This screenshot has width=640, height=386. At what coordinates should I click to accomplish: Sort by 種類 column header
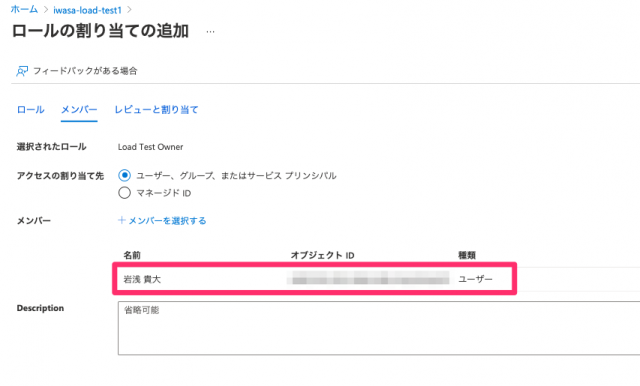point(467,255)
